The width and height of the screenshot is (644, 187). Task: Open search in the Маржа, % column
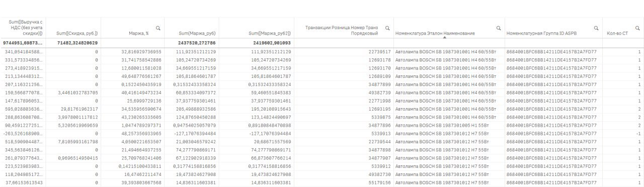pos(158,29)
